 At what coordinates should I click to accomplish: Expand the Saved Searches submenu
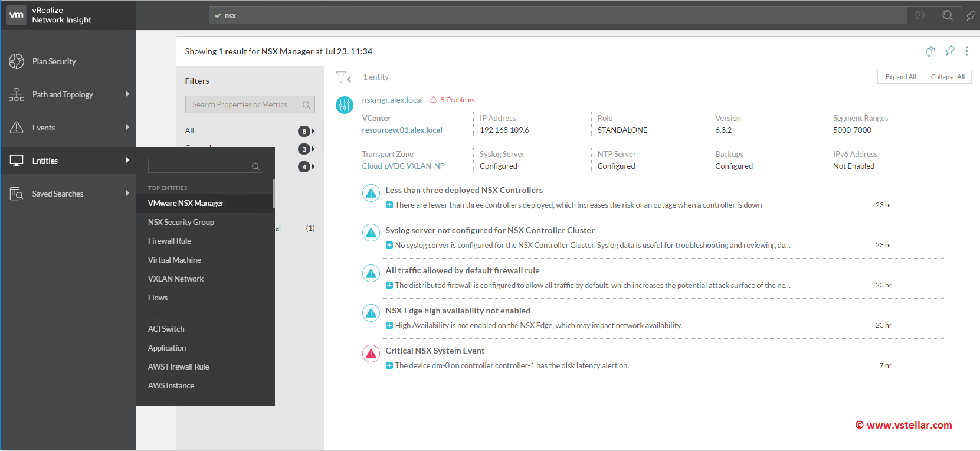click(127, 194)
